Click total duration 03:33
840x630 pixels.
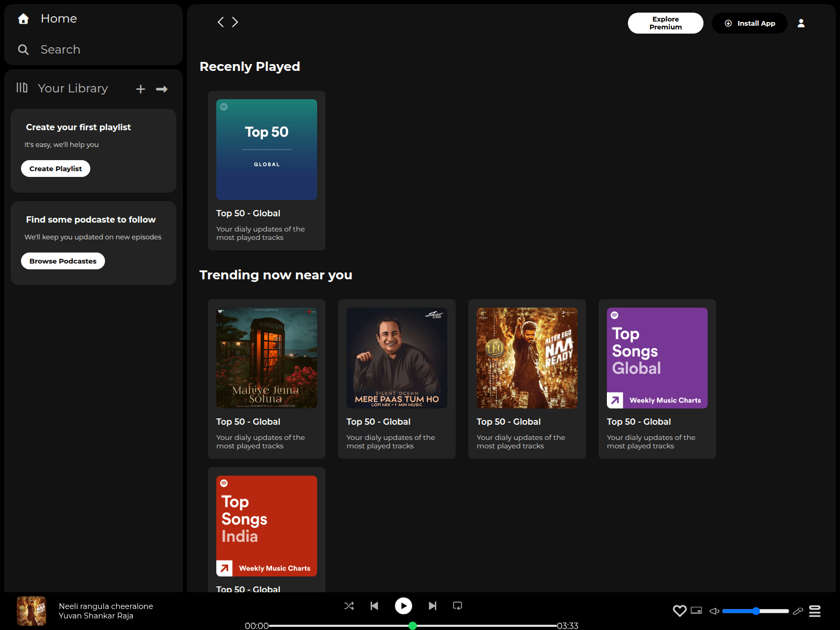(568, 626)
